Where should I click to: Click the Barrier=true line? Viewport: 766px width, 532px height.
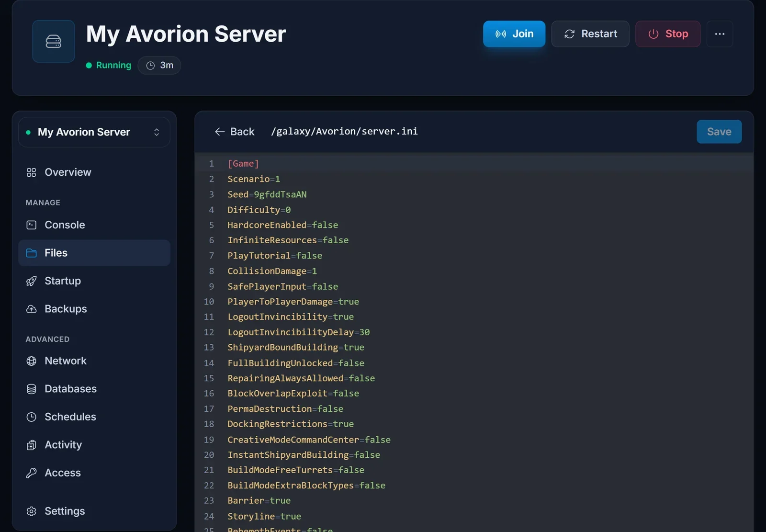click(259, 501)
